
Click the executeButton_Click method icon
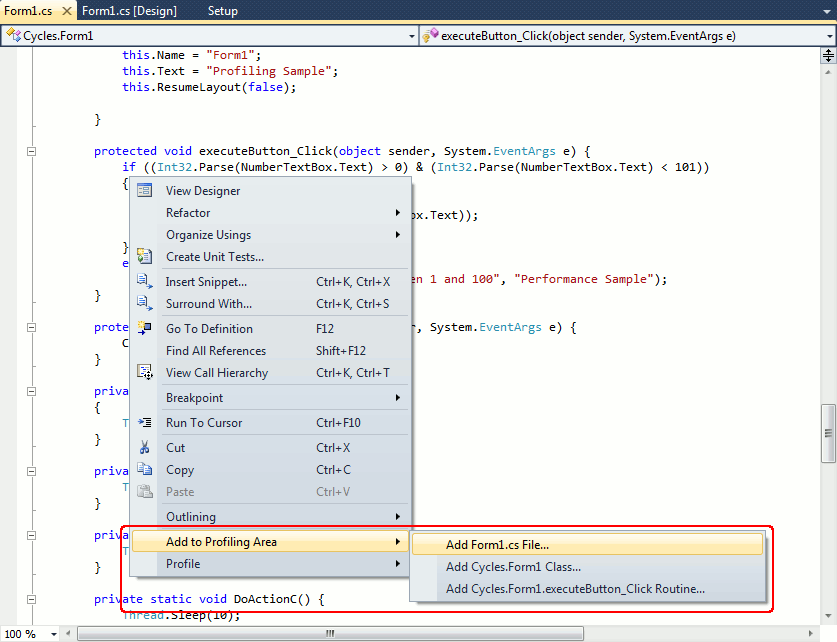pyautogui.click(x=430, y=35)
